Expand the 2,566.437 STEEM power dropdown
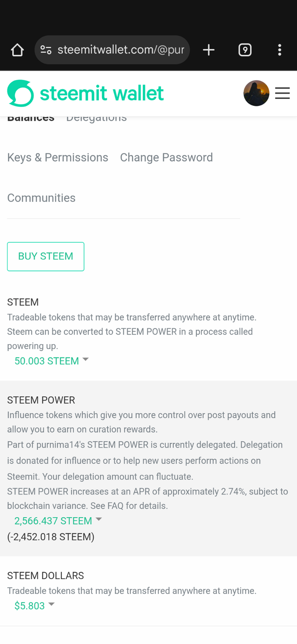Screen dimensions: 297x644 point(98,520)
